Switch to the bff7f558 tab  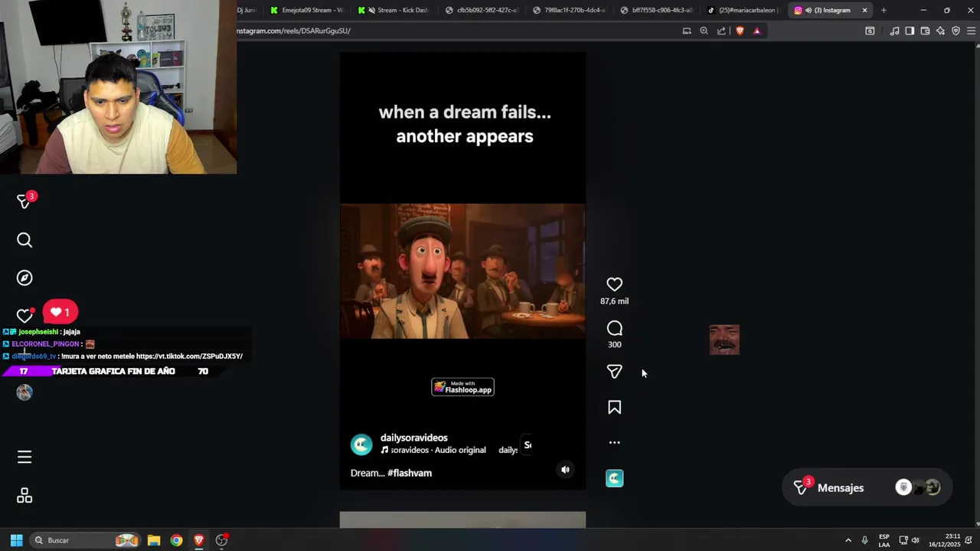click(x=657, y=10)
